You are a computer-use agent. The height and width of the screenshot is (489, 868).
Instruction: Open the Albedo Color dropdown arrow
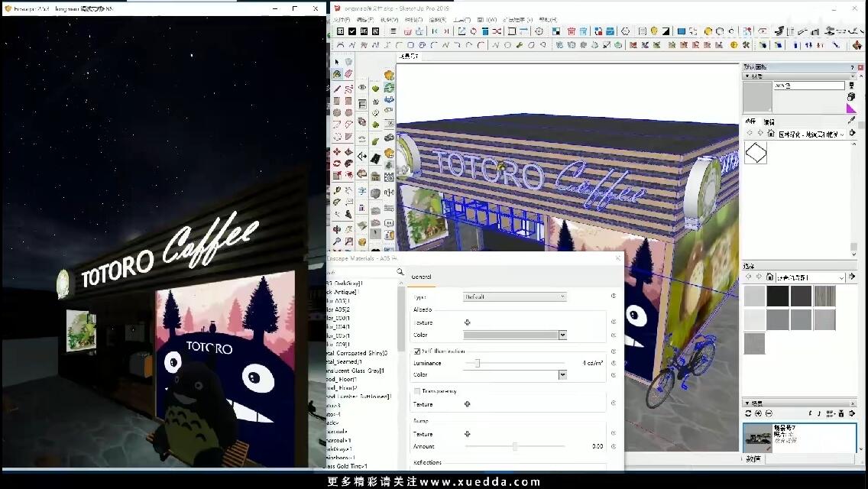tap(562, 335)
